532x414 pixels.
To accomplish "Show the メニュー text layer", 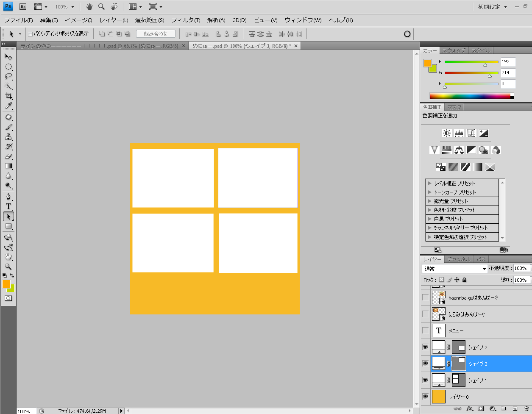I will (x=425, y=331).
